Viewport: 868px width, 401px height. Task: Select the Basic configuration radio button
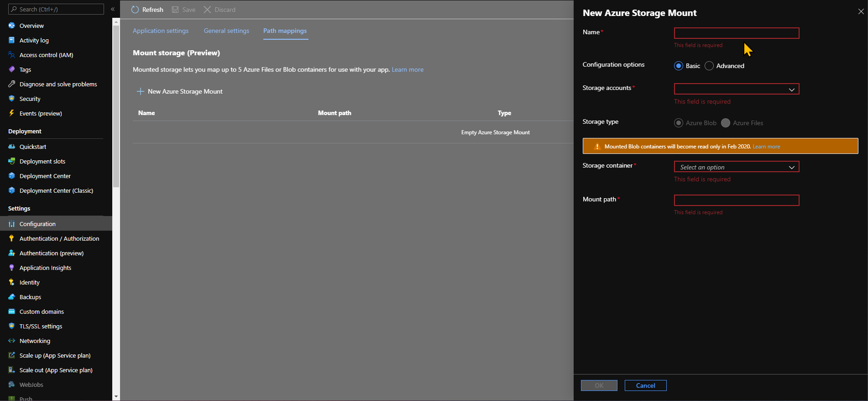click(x=679, y=66)
